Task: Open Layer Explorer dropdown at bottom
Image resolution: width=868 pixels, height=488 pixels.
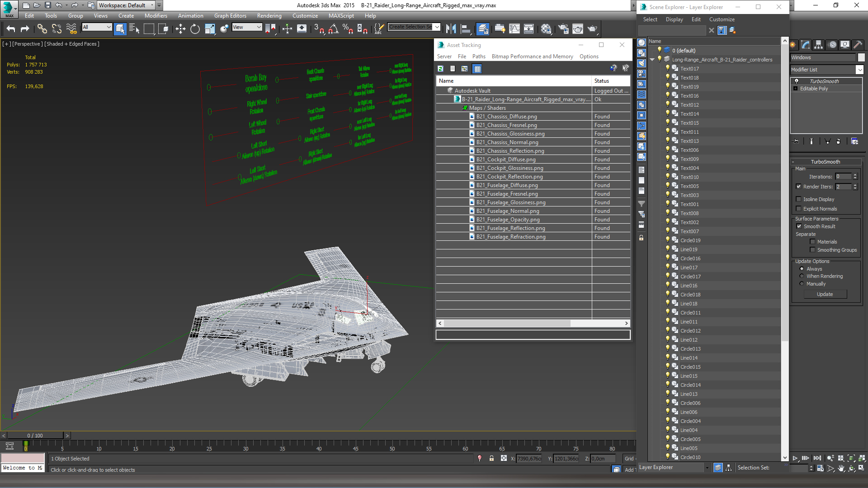Action: coord(674,468)
